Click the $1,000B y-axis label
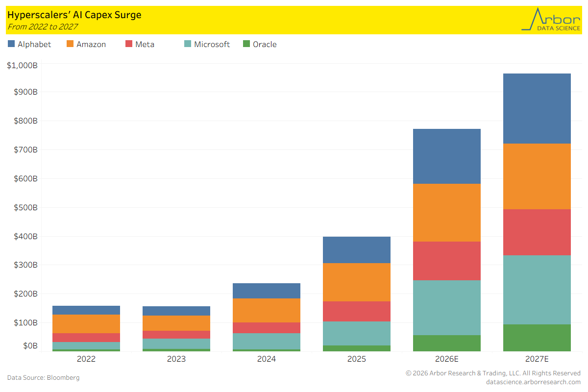This screenshot has height=392, width=588. (22, 65)
